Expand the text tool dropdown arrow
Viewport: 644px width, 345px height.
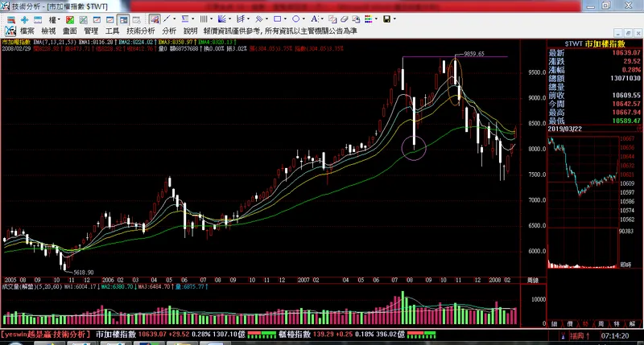[321, 18]
